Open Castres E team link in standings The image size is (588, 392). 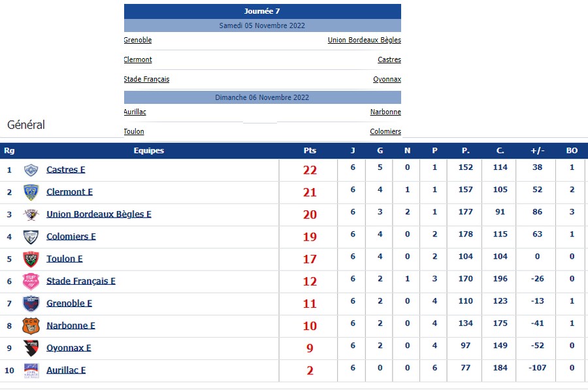(66, 170)
